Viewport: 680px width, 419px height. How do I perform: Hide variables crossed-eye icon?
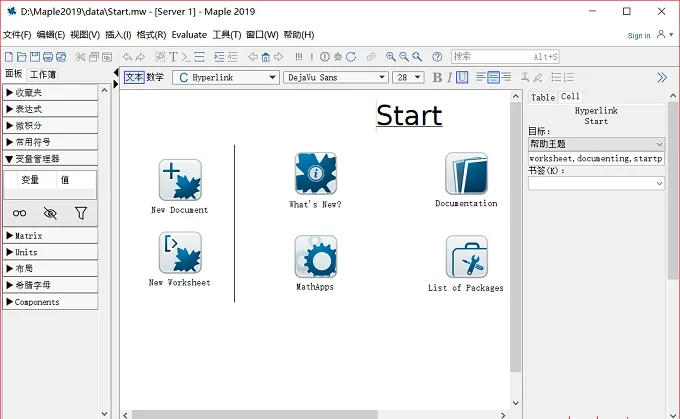click(x=50, y=213)
